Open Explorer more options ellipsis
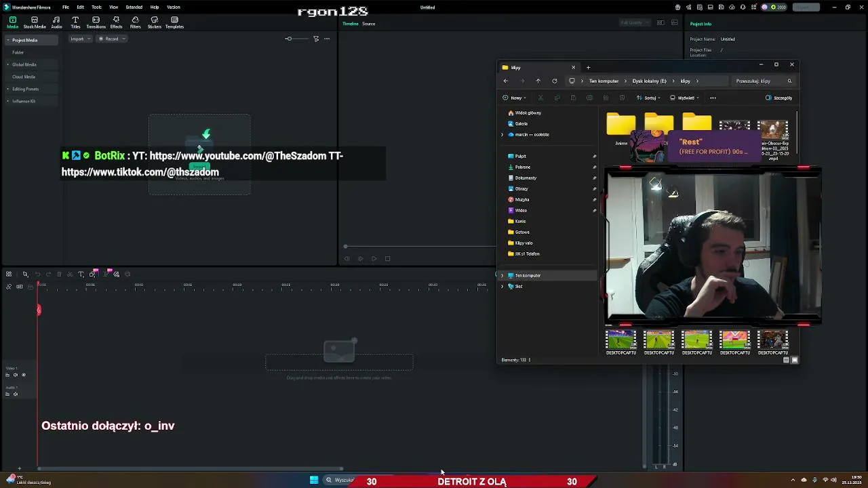Viewport: 868px width, 488px height. point(713,98)
